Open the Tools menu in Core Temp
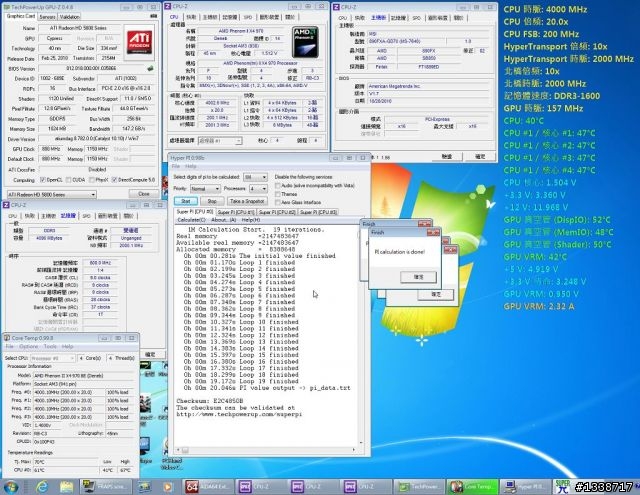640x495 pixels. coord(50,346)
